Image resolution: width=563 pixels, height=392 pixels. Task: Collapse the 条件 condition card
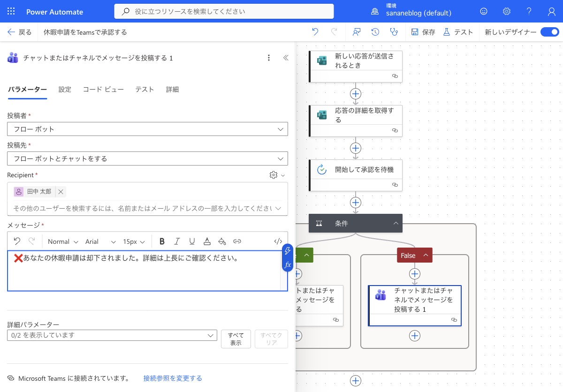click(x=396, y=224)
